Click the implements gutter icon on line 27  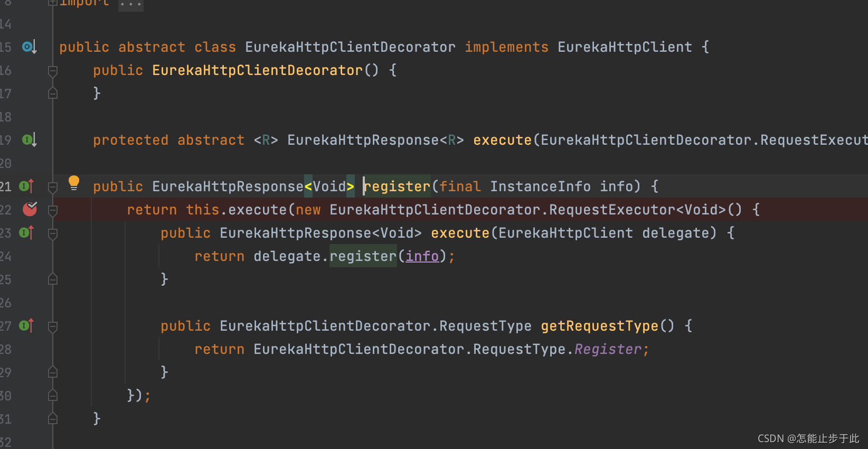(x=26, y=325)
